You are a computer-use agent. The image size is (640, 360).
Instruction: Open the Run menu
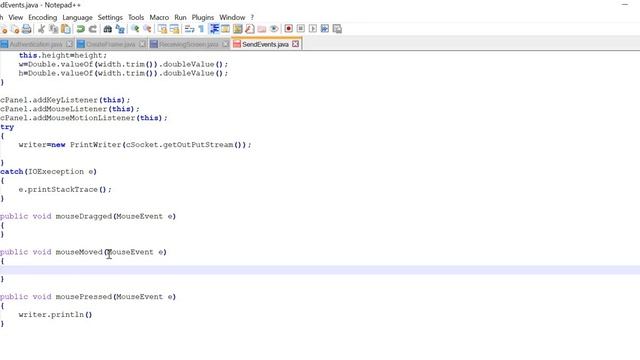point(180,18)
